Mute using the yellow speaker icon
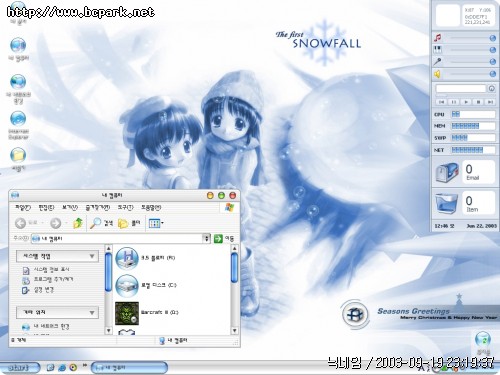Viewport: 500px width, 375px height. [x=438, y=74]
